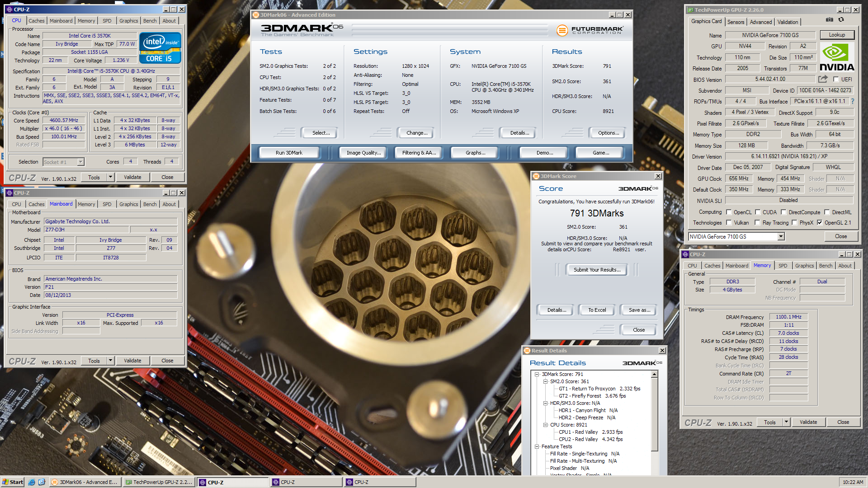Collapse the CPU Score: 8921 tree node

pos(545,425)
